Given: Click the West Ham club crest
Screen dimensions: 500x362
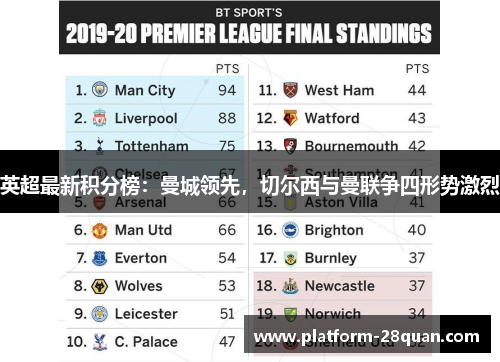Looking at the screenshot, I should (x=290, y=90).
